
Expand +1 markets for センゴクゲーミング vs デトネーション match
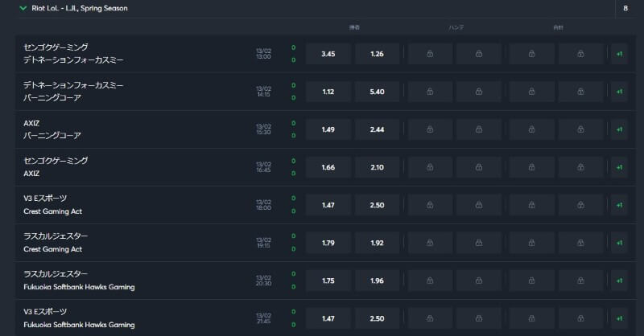click(x=619, y=54)
